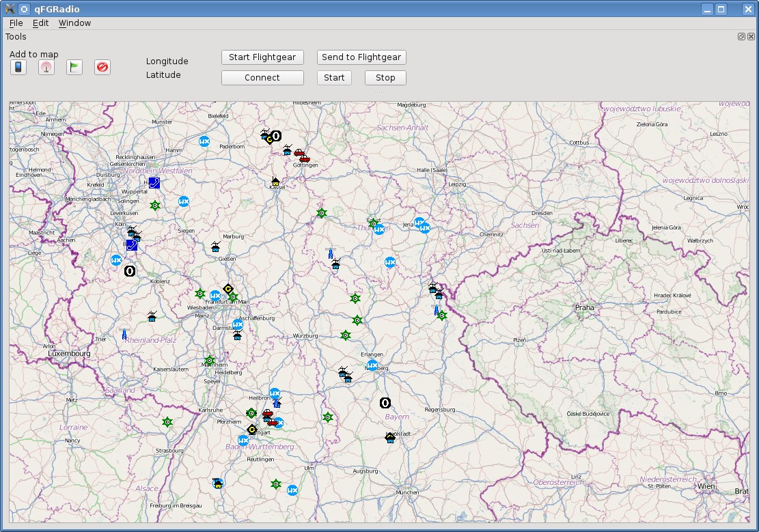Click the Connect button

tap(262, 77)
